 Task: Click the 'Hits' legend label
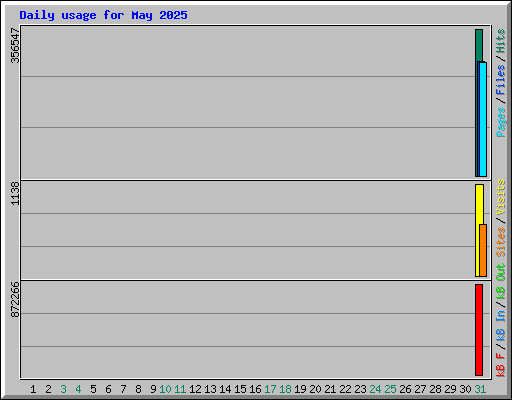coord(501,41)
